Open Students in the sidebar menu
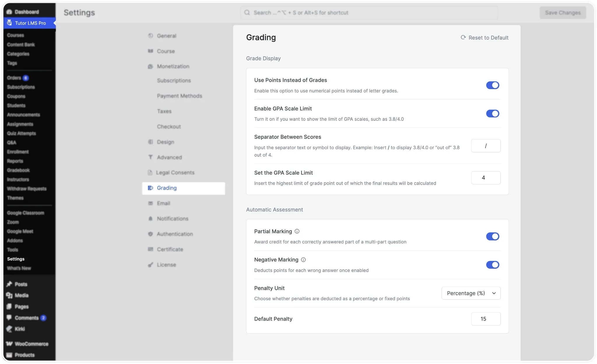Image resolution: width=597 pixels, height=364 pixels. 16,105
